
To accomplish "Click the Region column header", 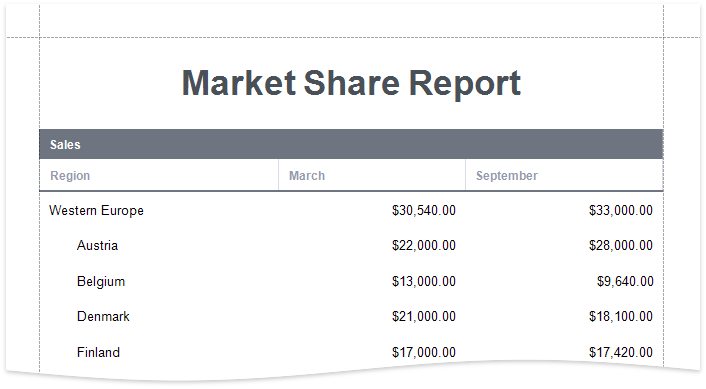I will (x=70, y=176).
